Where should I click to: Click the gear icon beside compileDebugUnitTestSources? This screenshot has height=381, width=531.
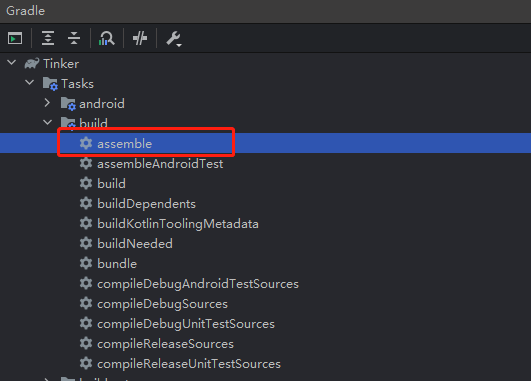[86, 324]
